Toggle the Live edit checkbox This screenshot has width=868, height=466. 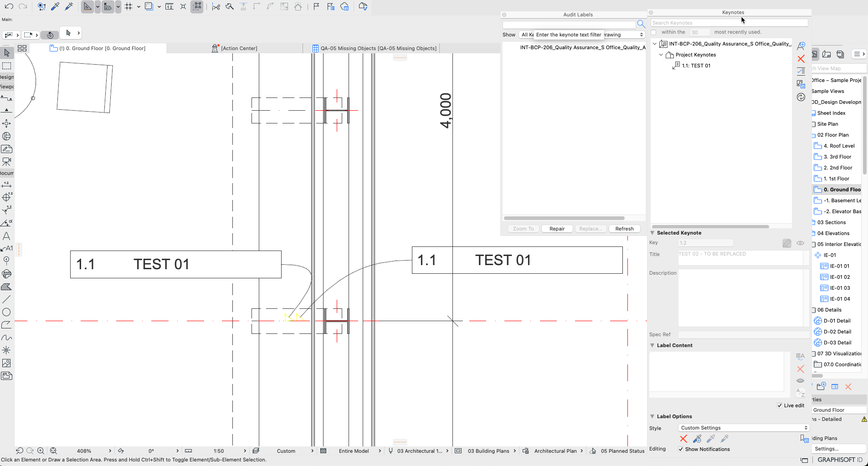[x=780, y=405]
